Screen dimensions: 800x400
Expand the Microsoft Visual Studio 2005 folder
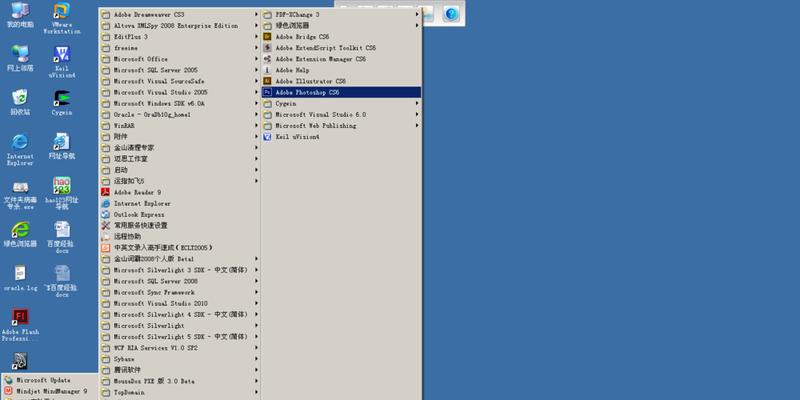[180, 92]
